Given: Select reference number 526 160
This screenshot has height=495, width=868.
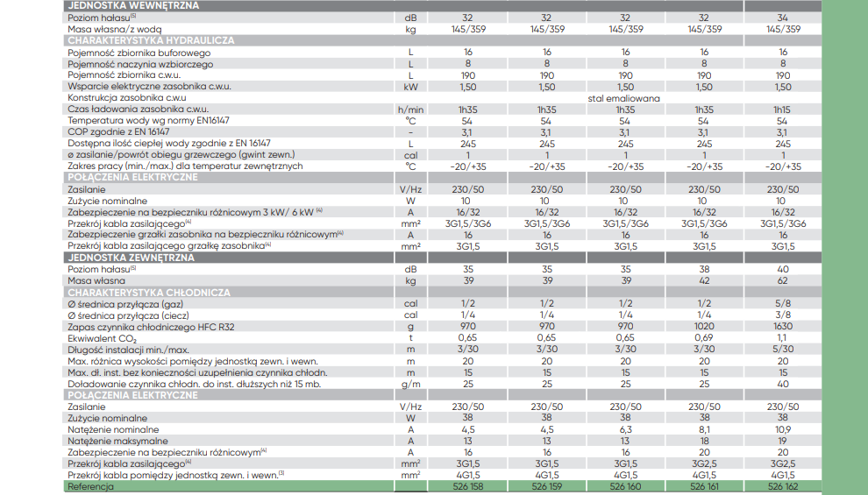Looking at the screenshot, I should 624,486.
